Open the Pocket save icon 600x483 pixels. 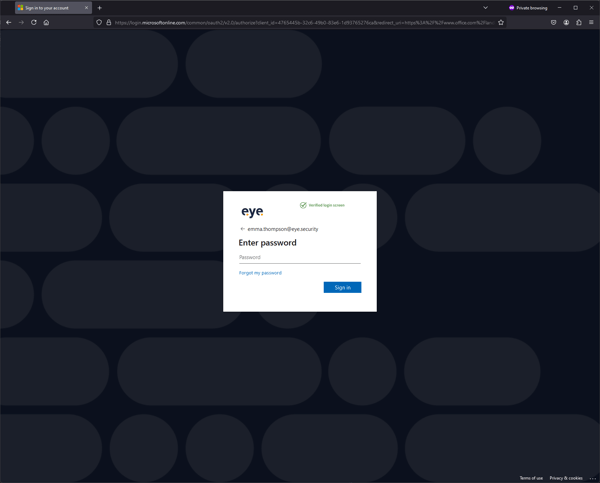(x=553, y=23)
